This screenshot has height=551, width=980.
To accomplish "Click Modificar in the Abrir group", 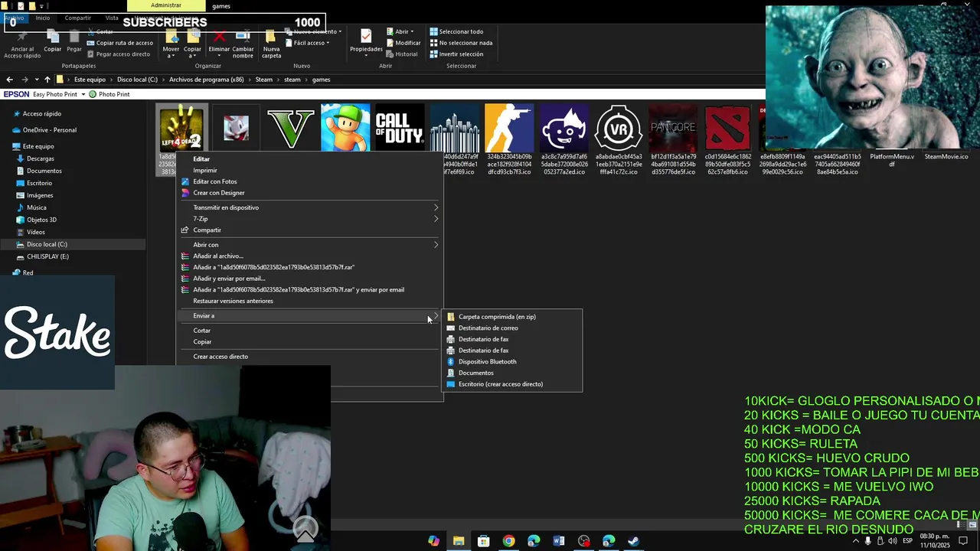I will click(403, 43).
